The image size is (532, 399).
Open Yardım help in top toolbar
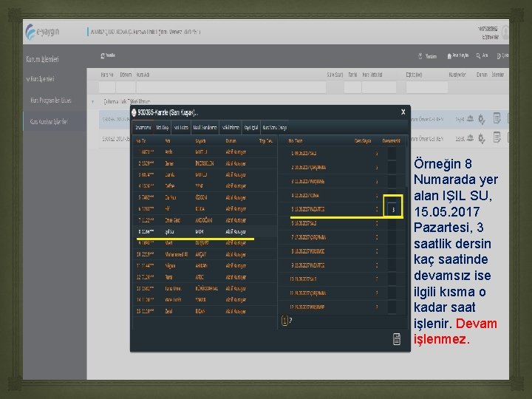tap(427, 56)
